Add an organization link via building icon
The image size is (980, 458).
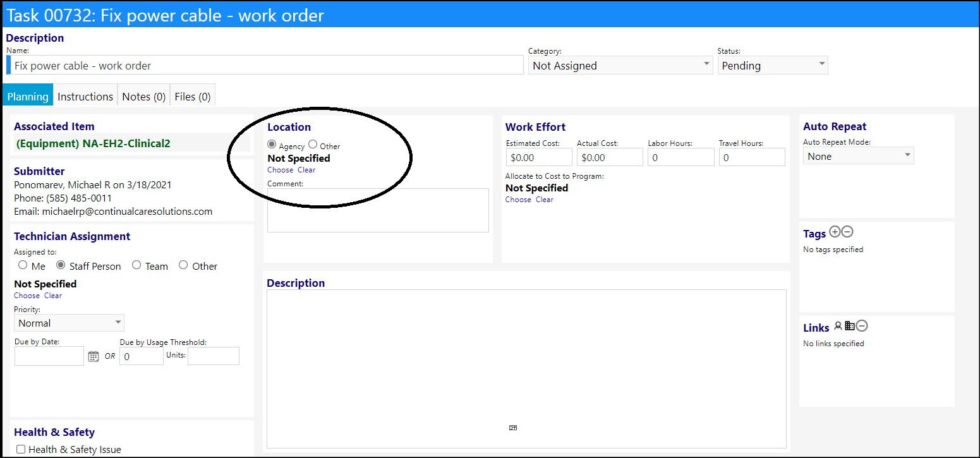point(850,327)
